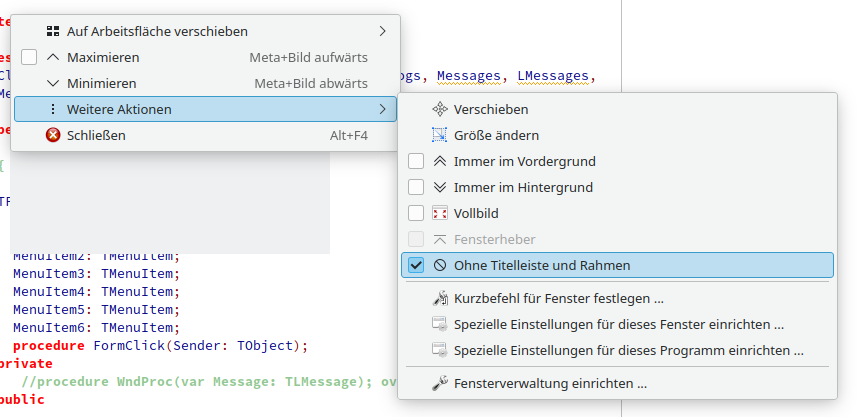Screen dimensions: 857x417
Task: Open Kurzbefehl für Fenster festlegen
Action: pyautogui.click(x=618, y=298)
